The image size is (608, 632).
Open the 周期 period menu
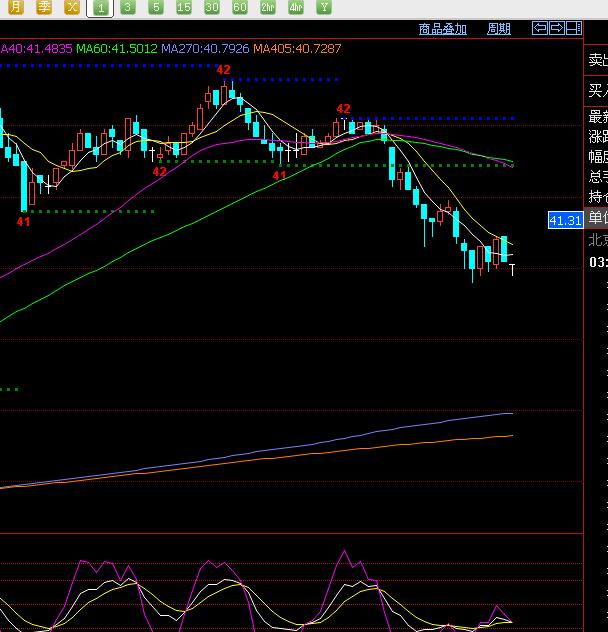click(498, 29)
